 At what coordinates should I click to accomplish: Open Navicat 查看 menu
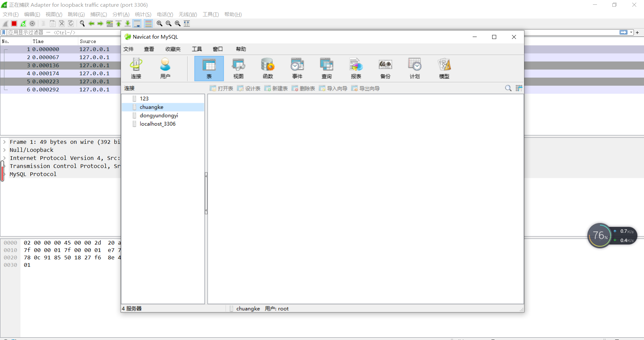[x=149, y=49]
